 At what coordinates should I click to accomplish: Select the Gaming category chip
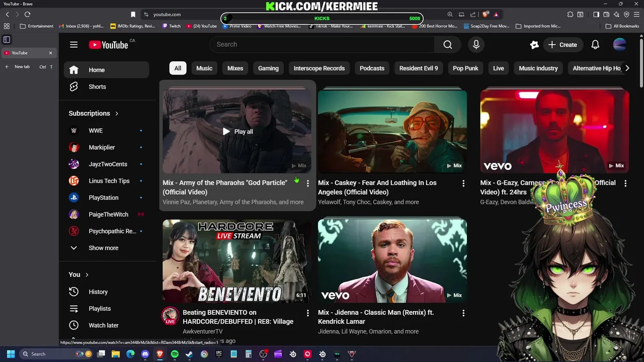click(268, 68)
